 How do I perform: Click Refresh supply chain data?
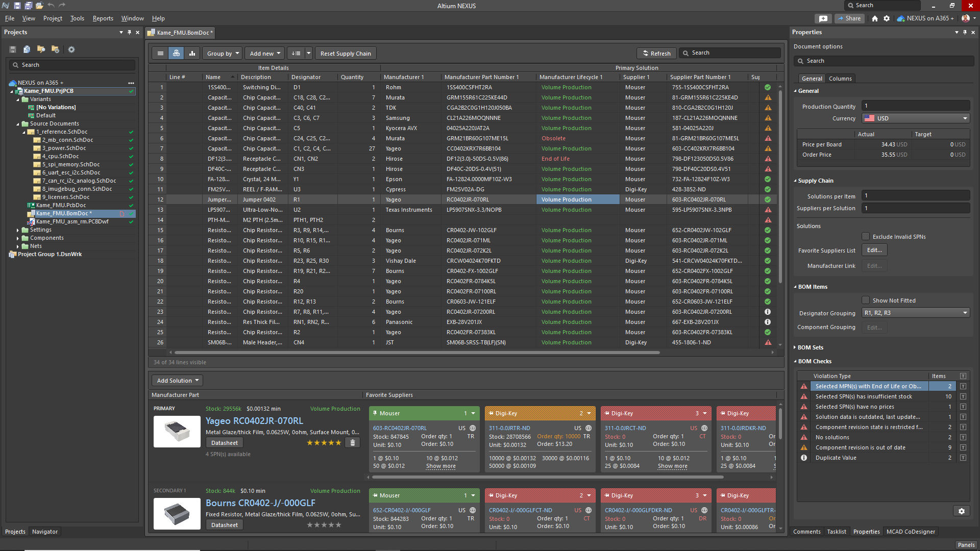656,54
